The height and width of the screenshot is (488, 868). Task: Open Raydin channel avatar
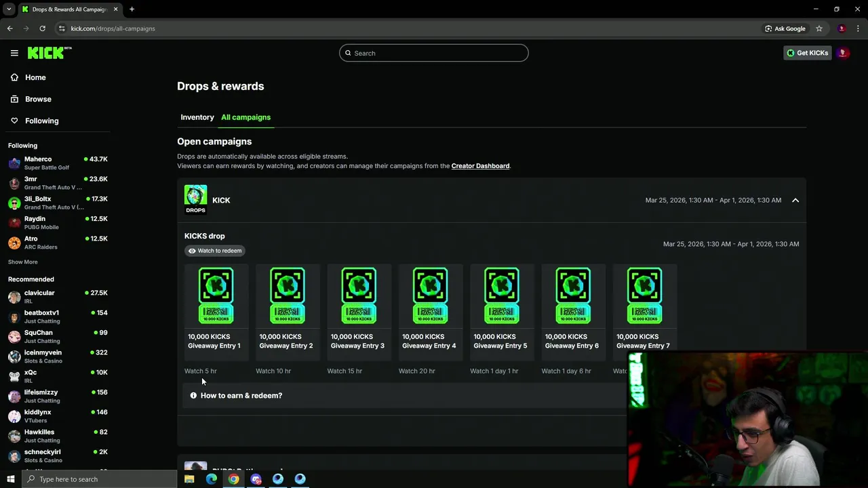14,223
